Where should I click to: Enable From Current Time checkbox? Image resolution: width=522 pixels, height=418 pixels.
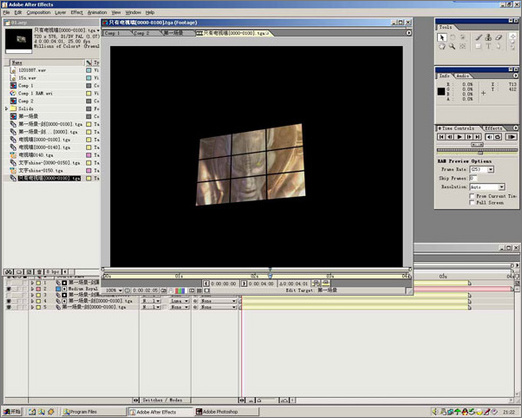point(472,196)
